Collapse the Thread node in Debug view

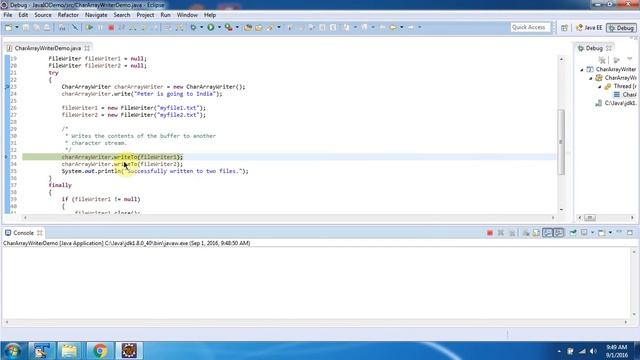point(600,87)
